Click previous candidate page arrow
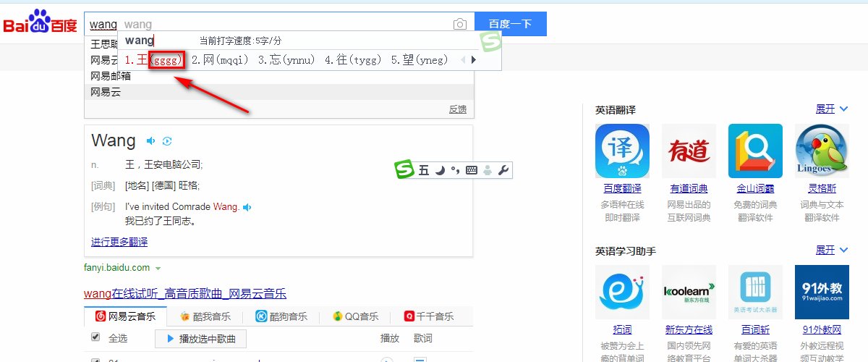 464,60
